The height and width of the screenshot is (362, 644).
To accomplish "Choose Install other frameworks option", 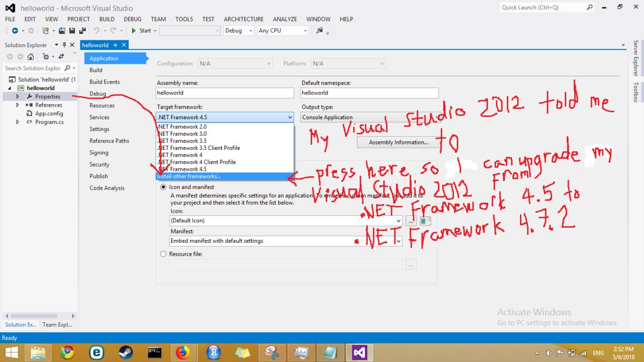I will [x=225, y=176].
